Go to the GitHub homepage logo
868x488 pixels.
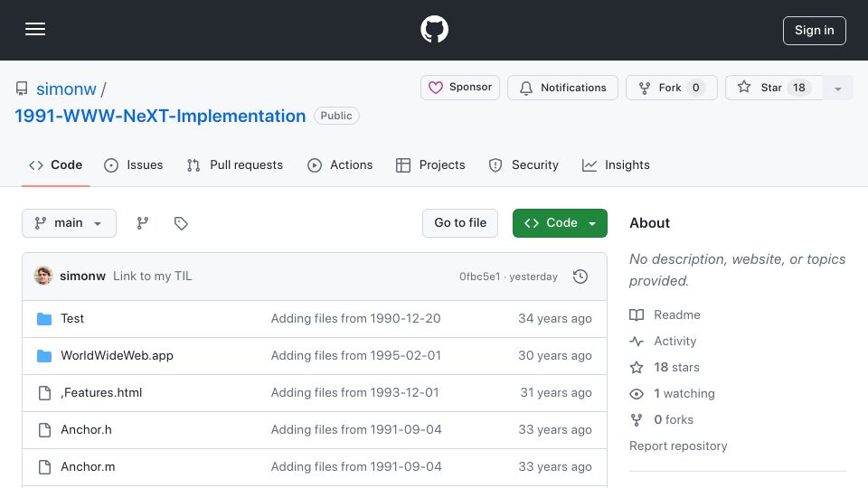coord(435,29)
